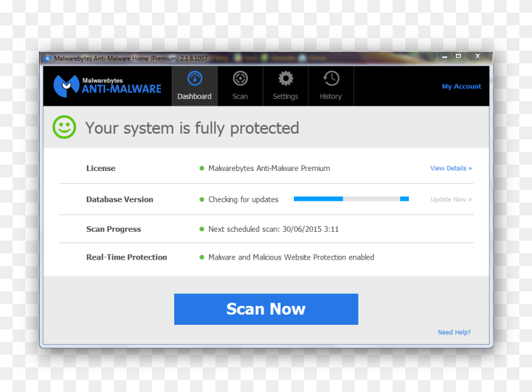
Task: Click the database update progress bar
Action: tap(351, 199)
